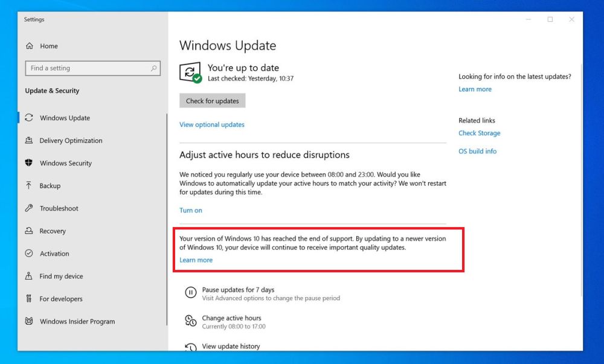Minimize the Settings window
Screen dimensions: 604x364
528,19
